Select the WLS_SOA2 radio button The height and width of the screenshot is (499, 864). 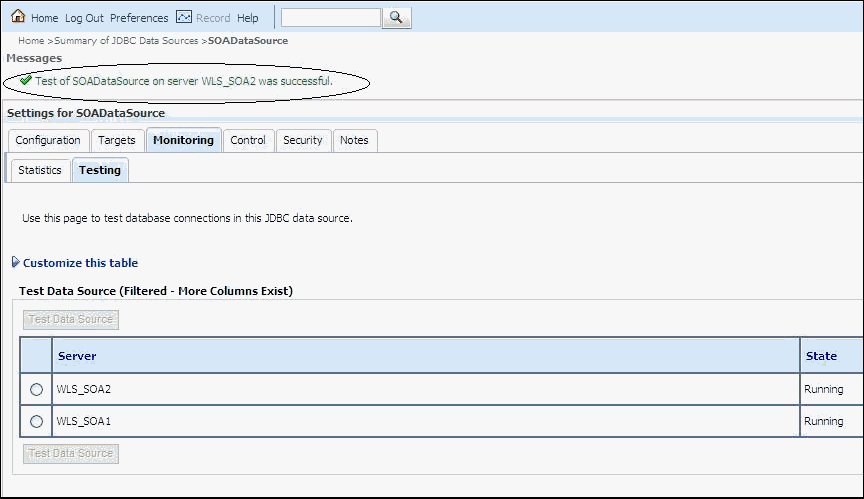37,389
